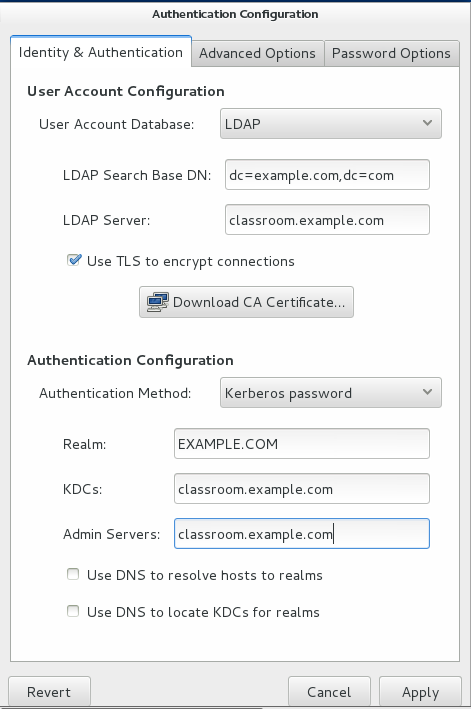Click the Revert button
Viewport: 471px width, 709px height.
click(x=49, y=692)
